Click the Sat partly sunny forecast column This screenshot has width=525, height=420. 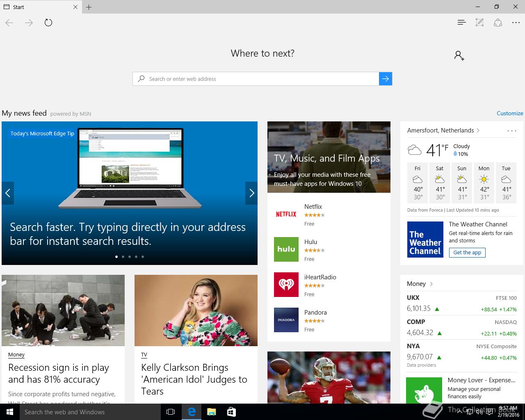[440, 183]
